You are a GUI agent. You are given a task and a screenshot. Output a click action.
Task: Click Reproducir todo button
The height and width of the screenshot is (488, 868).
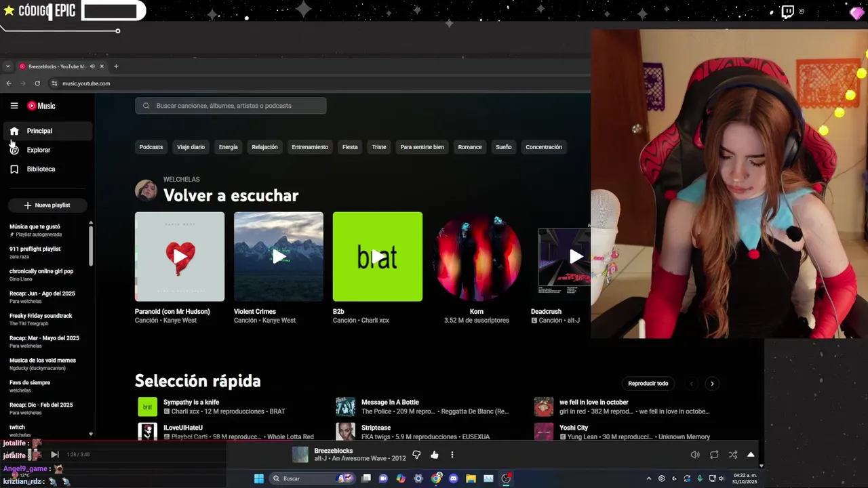click(648, 384)
